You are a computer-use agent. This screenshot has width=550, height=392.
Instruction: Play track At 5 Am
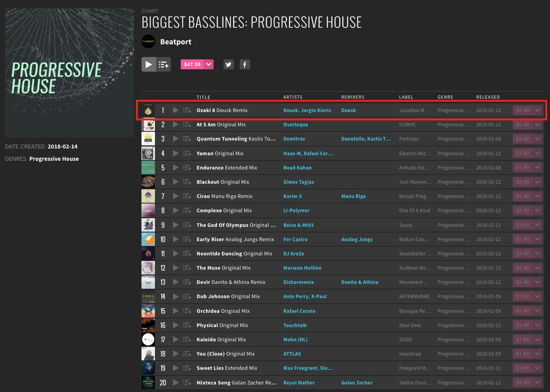(x=176, y=125)
